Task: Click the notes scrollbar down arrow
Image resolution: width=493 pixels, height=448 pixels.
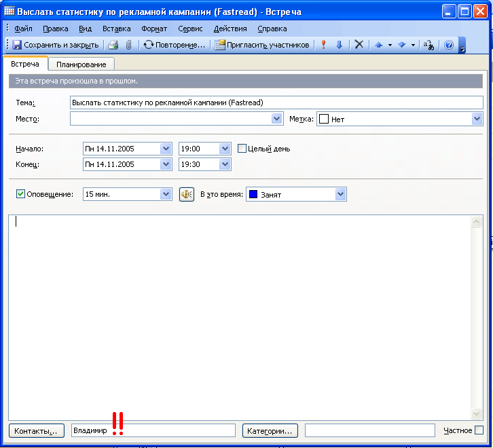Action: click(476, 413)
